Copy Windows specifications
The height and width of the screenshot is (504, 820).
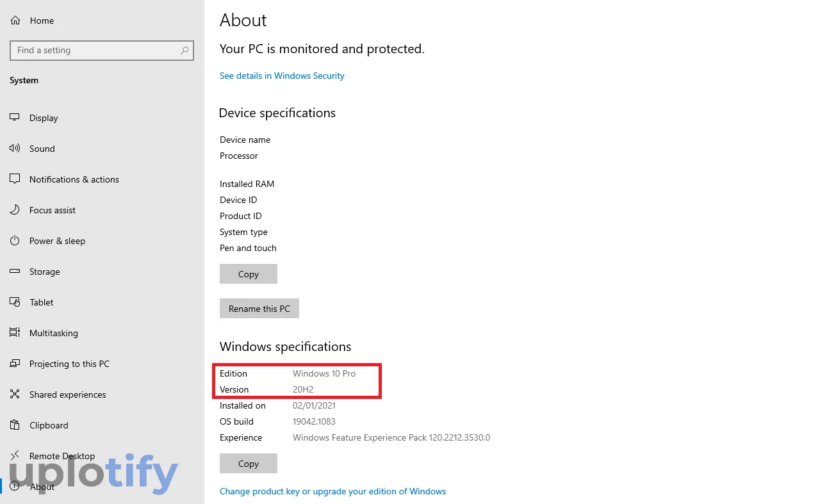[249, 464]
